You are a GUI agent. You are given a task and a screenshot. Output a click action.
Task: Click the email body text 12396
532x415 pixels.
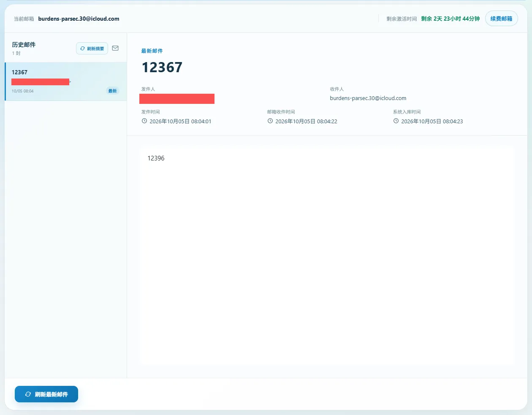click(x=156, y=158)
